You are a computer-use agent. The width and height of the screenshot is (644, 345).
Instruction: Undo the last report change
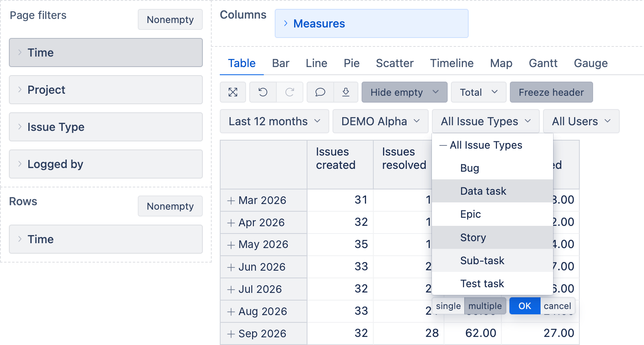[x=263, y=92]
